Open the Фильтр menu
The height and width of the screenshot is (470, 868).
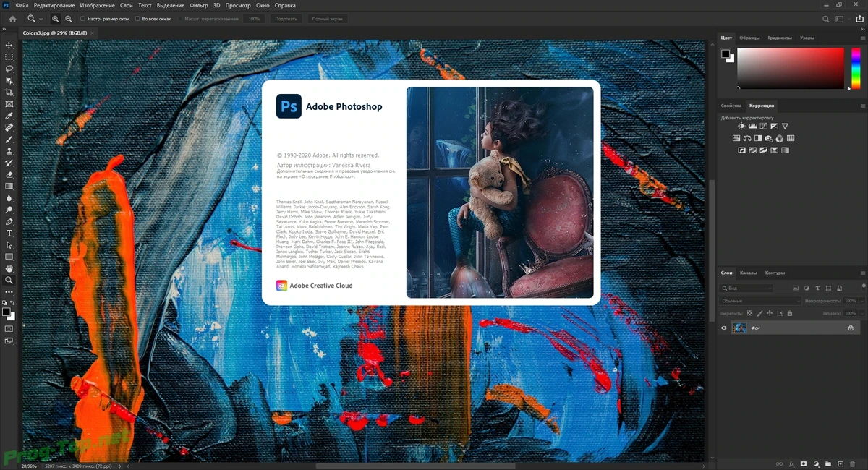coord(198,5)
